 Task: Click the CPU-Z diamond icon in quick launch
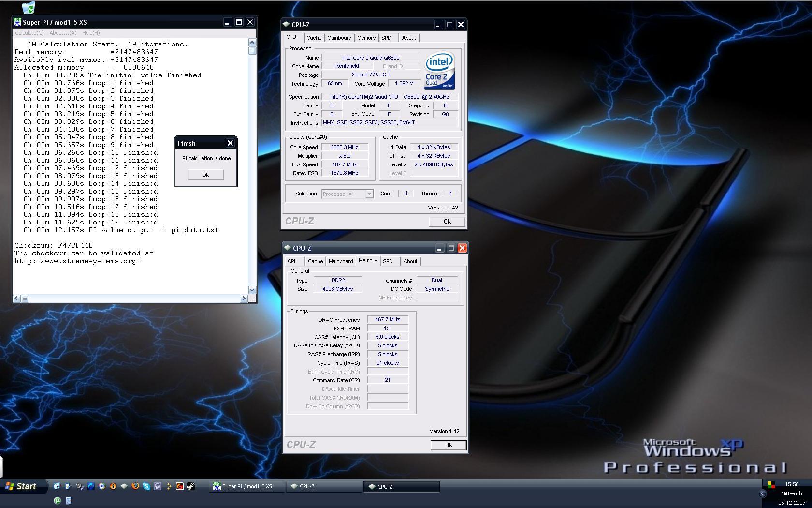click(x=124, y=486)
